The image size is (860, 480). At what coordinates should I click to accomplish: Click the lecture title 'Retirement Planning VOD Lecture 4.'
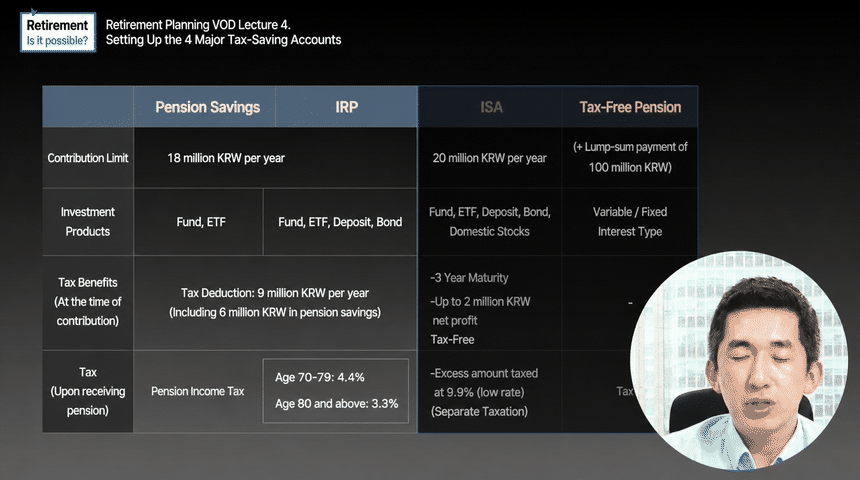pos(198,25)
